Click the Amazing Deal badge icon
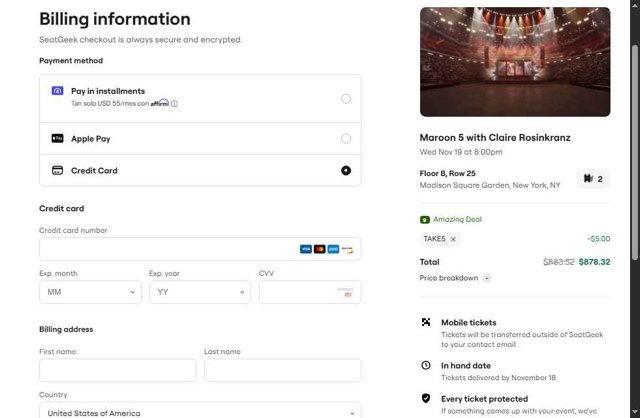This screenshot has height=418, width=640. [x=424, y=220]
